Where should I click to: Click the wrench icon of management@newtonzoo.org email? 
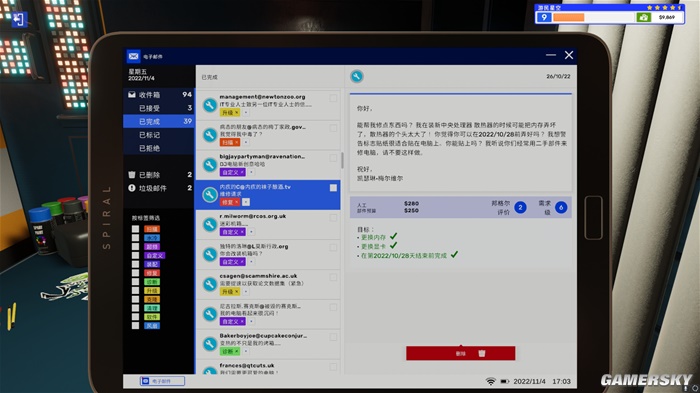[x=210, y=105]
